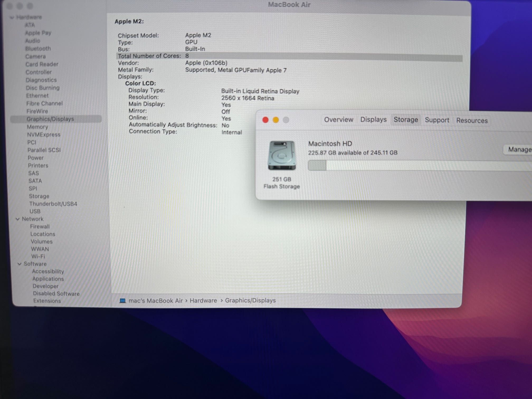Collapse the Software section in sidebar
This screenshot has width=532, height=399.
(20, 264)
